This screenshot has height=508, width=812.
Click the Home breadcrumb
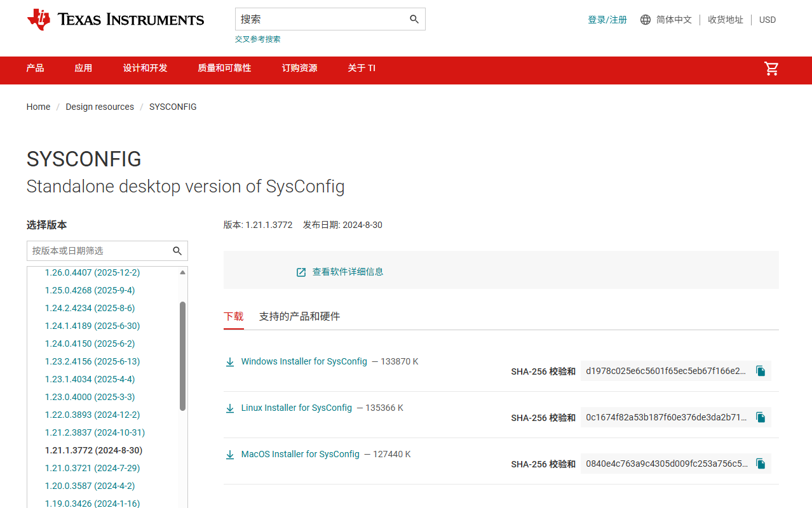pyautogui.click(x=38, y=107)
